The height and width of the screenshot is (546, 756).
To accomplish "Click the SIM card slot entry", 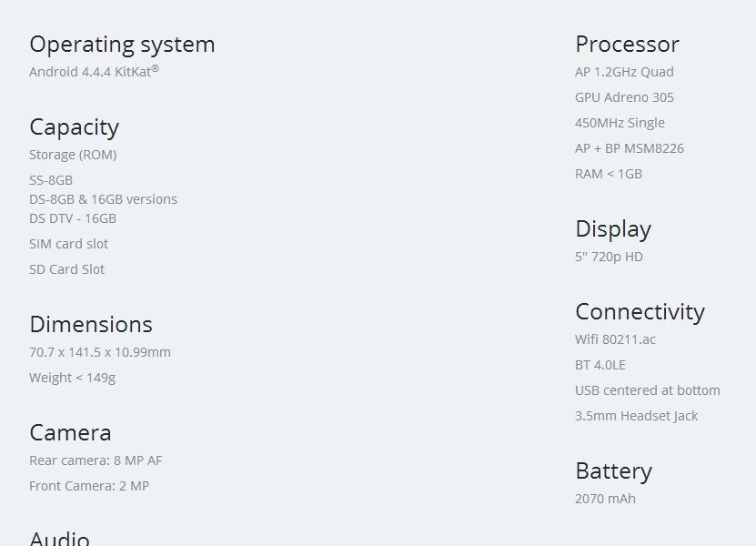I will pyautogui.click(x=68, y=244).
